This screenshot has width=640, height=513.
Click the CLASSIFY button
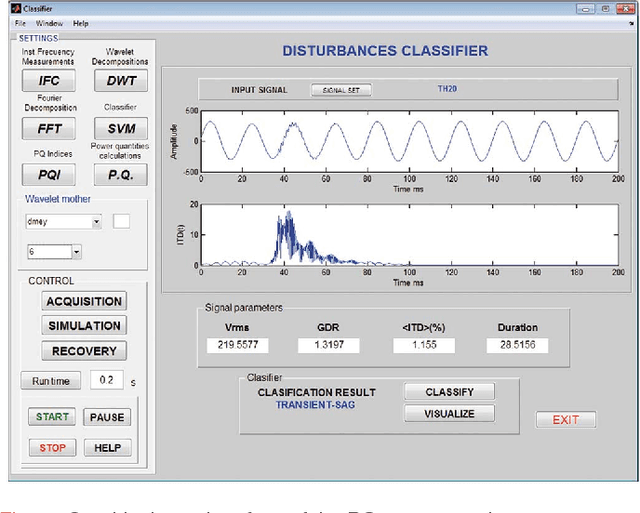(449, 392)
